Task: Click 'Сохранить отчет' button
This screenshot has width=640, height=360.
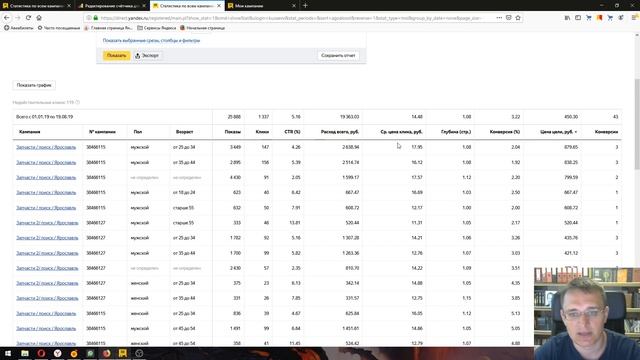Action: coord(338,56)
